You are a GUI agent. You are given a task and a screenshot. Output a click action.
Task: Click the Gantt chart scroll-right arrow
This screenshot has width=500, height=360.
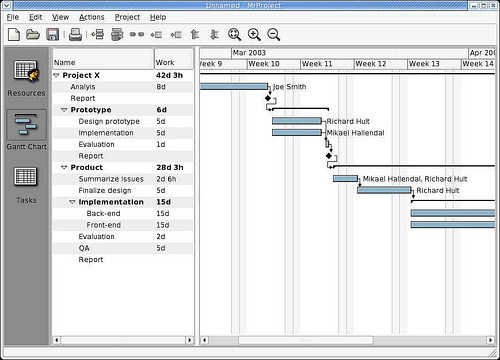pyautogui.click(x=490, y=340)
